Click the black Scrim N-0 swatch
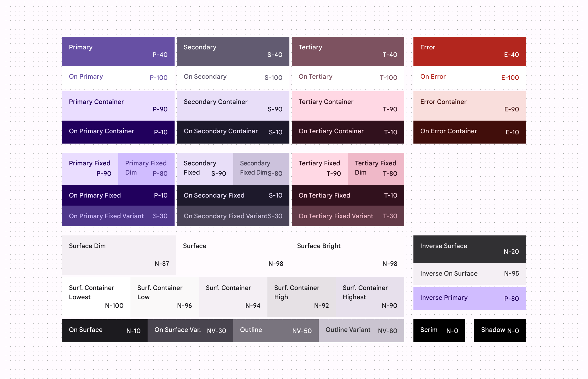Screen dimensions: 588x379 pyautogui.click(x=439, y=330)
